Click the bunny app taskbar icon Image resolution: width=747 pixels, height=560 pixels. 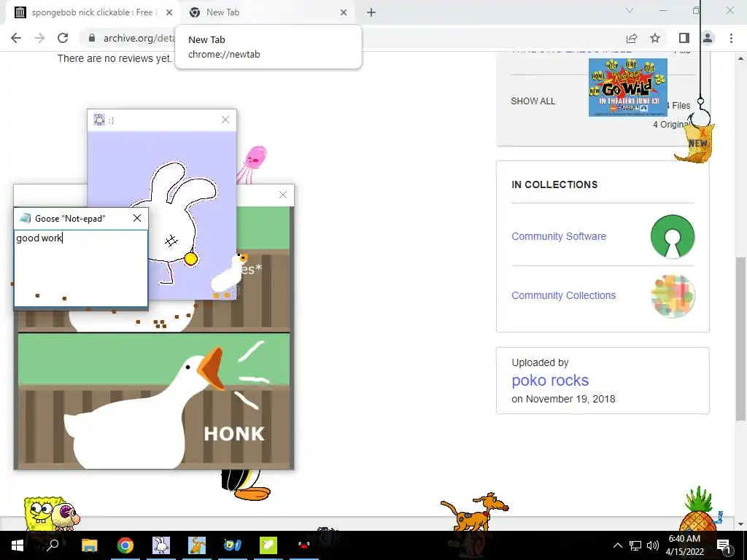161,545
